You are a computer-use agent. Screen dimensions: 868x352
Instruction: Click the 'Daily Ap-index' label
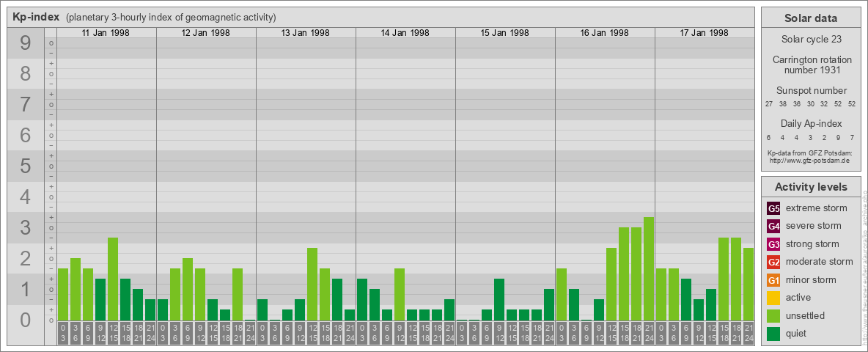(x=811, y=123)
